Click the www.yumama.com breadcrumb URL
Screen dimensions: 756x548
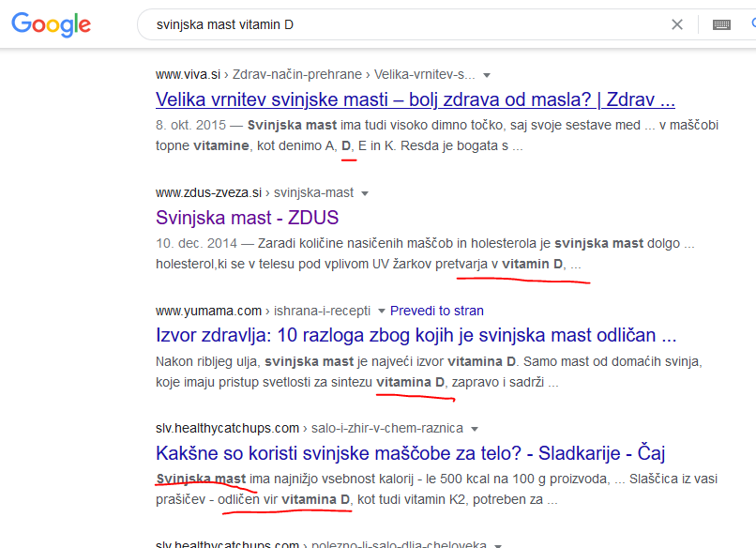[263, 311]
